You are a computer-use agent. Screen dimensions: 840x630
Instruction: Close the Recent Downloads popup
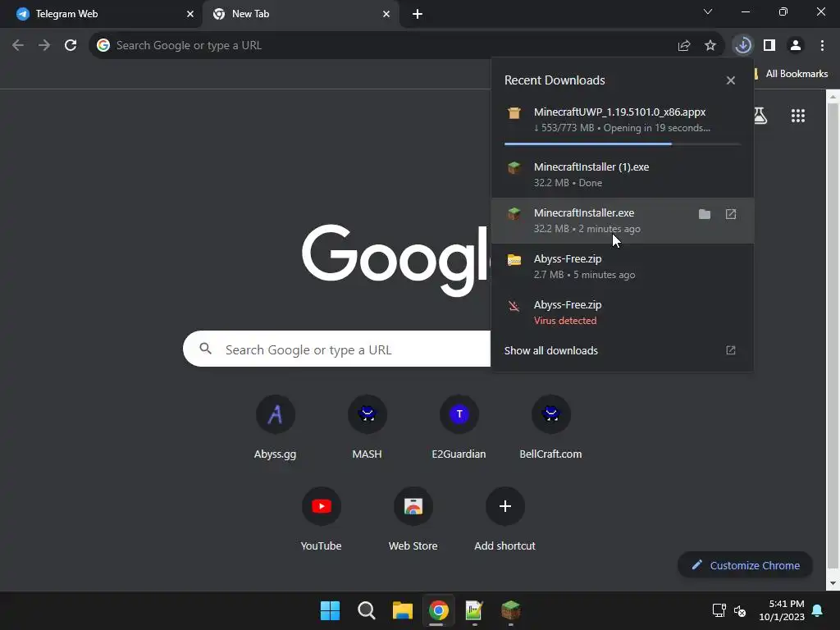click(x=731, y=80)
